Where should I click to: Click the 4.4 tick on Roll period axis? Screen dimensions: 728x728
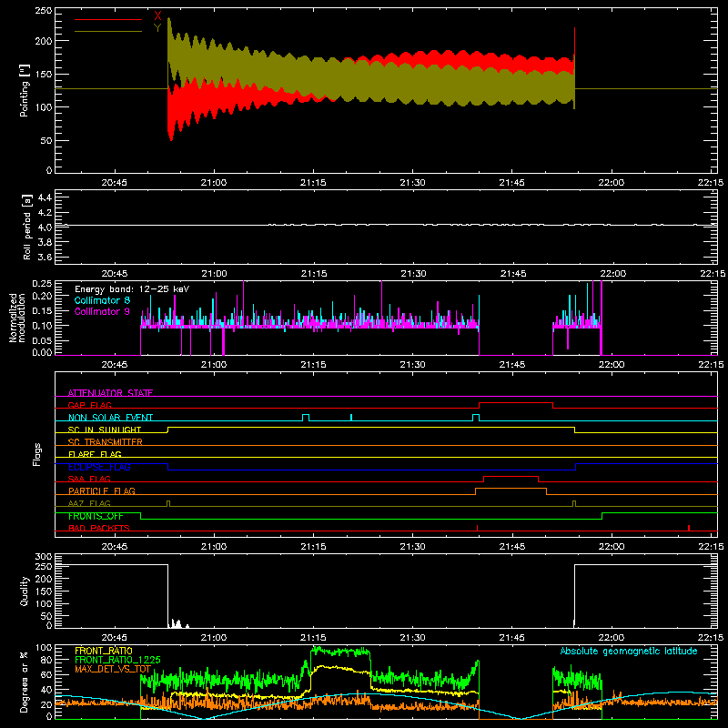45,197
